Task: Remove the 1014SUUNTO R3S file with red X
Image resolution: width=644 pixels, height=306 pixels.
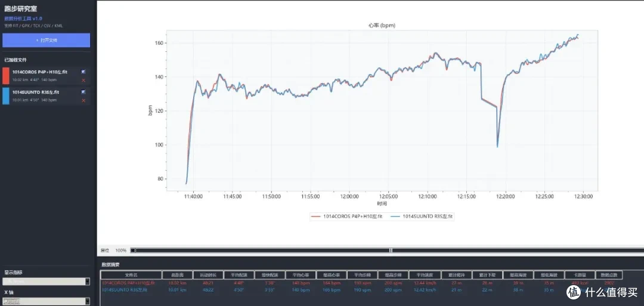Action: pyautogui.click(x=84, y=101)
